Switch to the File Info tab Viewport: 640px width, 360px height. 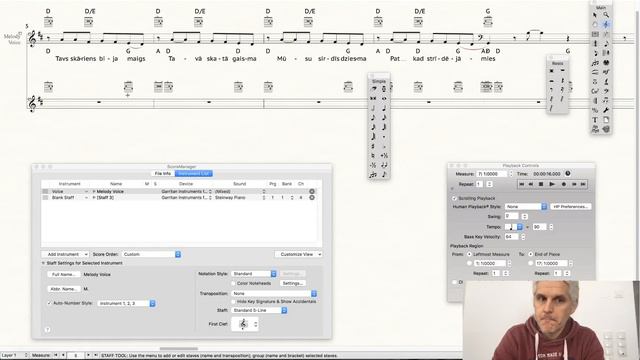(x=162, y=173)
